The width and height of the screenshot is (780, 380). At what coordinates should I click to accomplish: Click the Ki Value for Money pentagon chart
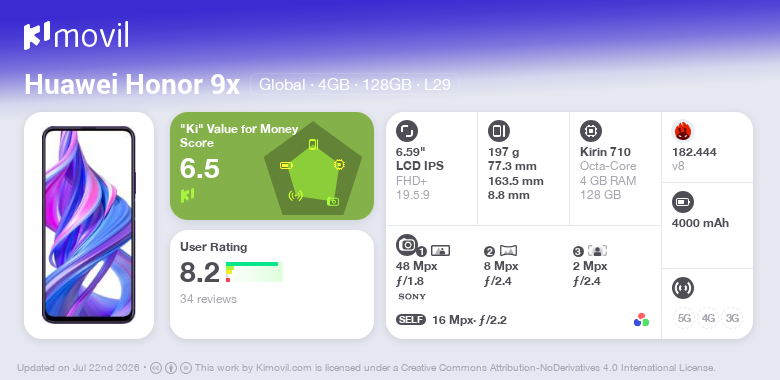click(x=313, y=169)
